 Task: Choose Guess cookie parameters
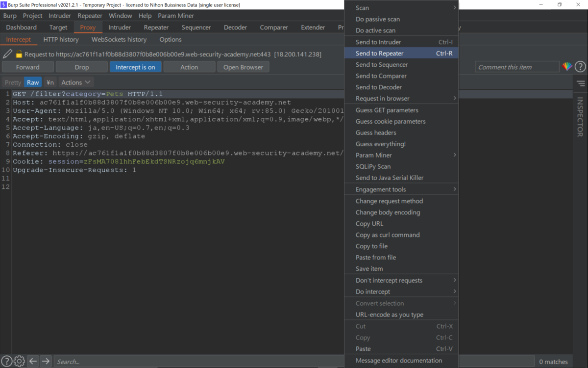401,121
